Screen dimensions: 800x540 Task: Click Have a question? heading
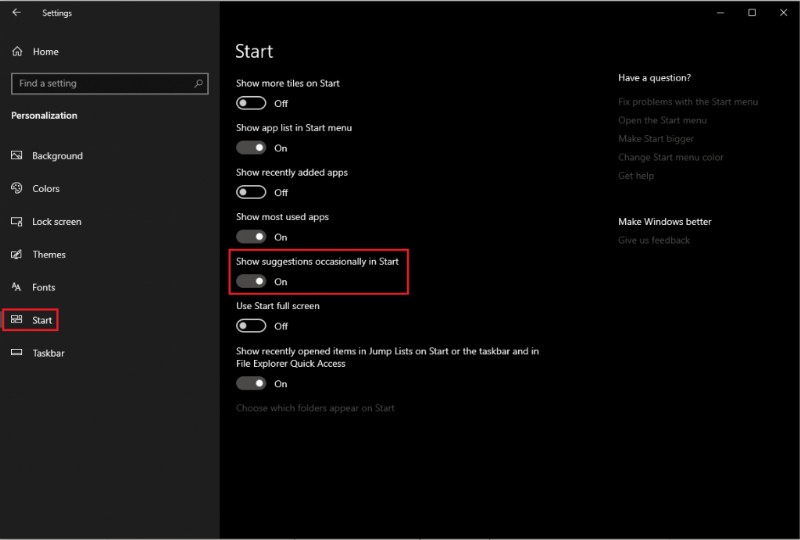pos(655,78)
